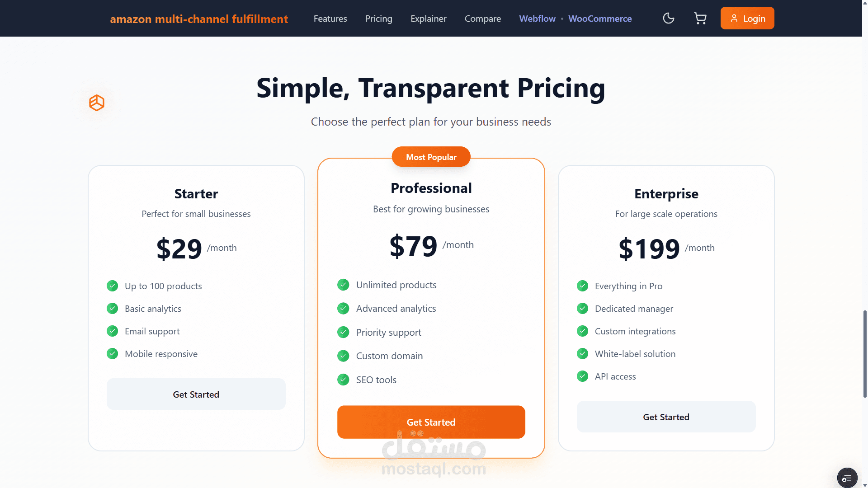
Task: Open the Webflow link
Action: 537,19
